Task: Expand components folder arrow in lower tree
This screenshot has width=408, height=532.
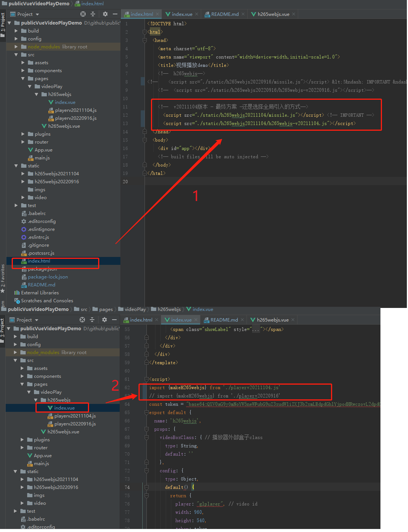Action: coord(22,376)
